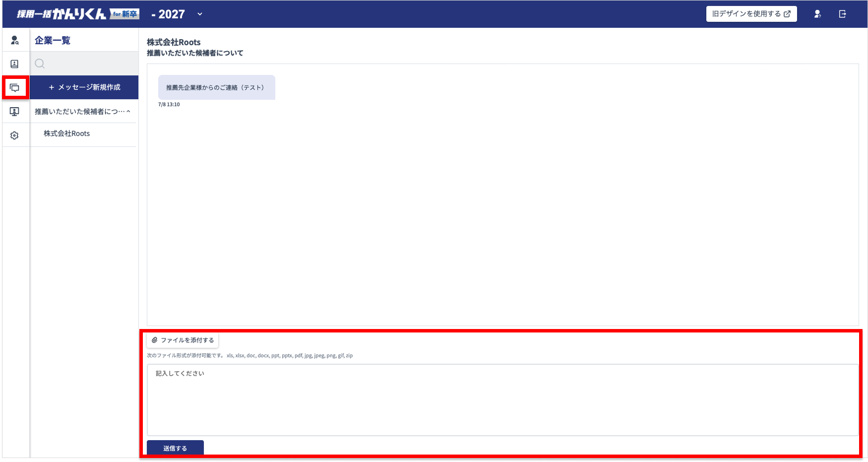Click the company search input field
This screenshot has height=462, width=868.
click(89, 64)
